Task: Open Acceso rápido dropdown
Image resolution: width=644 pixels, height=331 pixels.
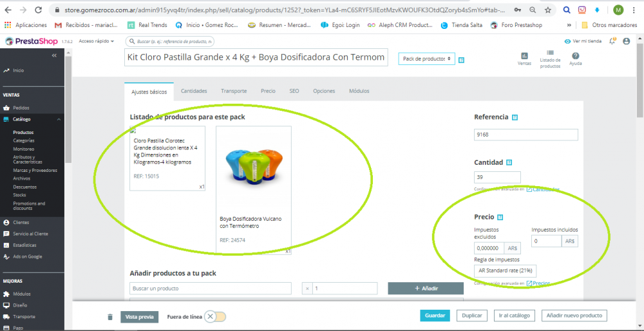Action: [x=96, y=41]
